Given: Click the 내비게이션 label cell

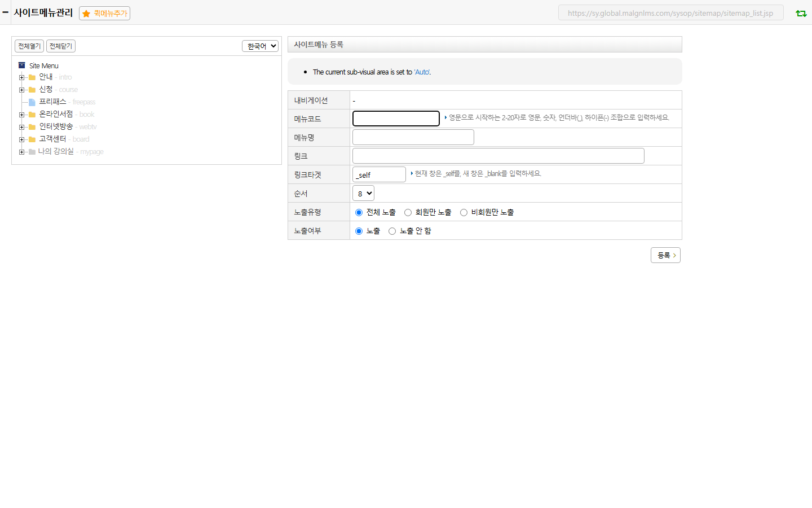Looking at the screenshot, I should 319,100.
